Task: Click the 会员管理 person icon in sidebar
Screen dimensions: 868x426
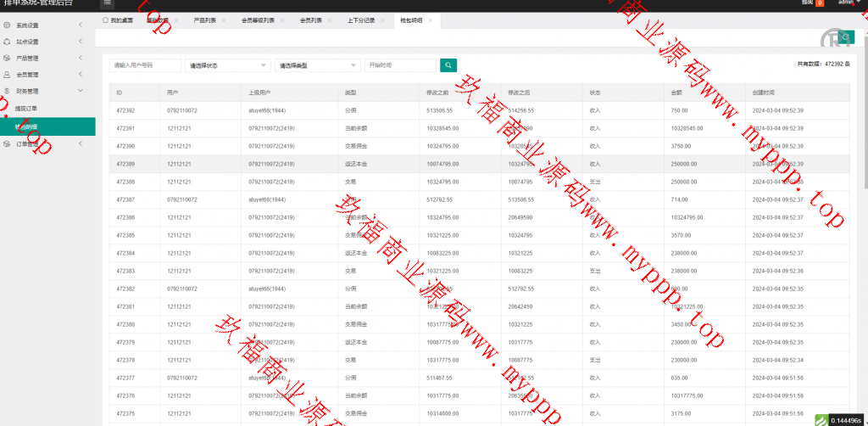Action: point(7,75)
